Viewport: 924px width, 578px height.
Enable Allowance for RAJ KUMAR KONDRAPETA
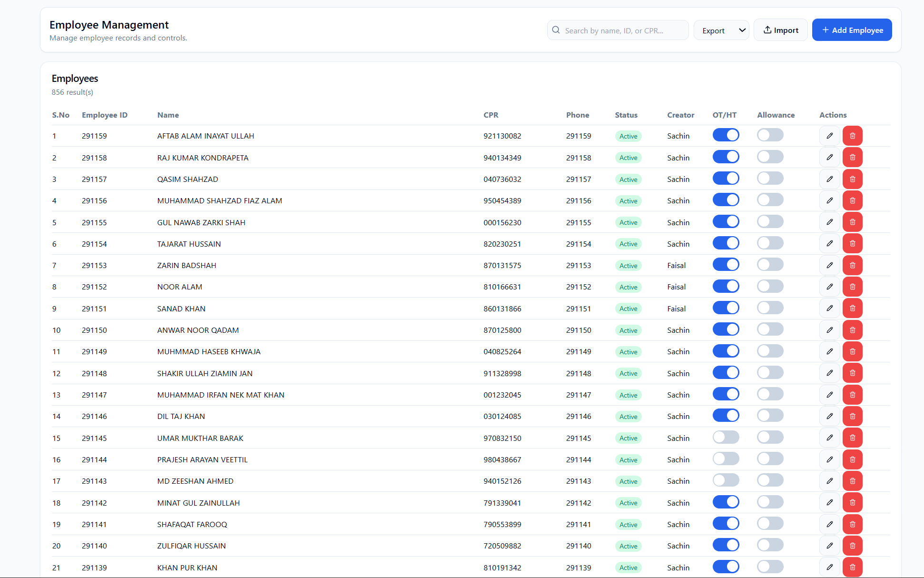[770, 157]
